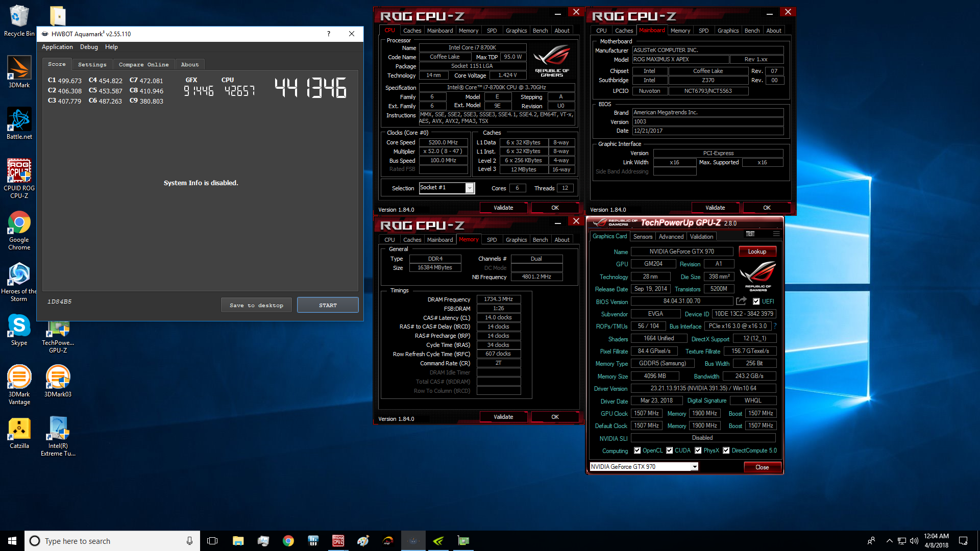Open Chrome from the taskbar
Image resolution: width=980 pixels, height=551 pixels.
(288, 541)
